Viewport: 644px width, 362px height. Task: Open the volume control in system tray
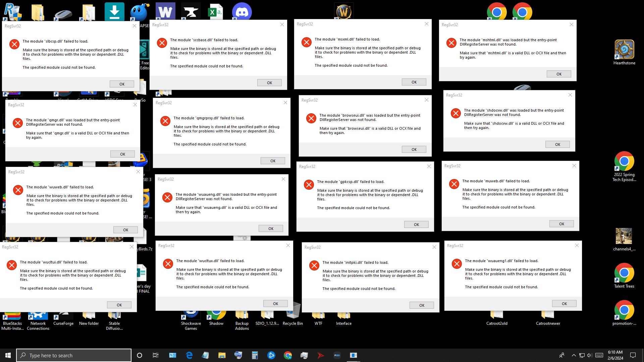(x=589, y=355)
